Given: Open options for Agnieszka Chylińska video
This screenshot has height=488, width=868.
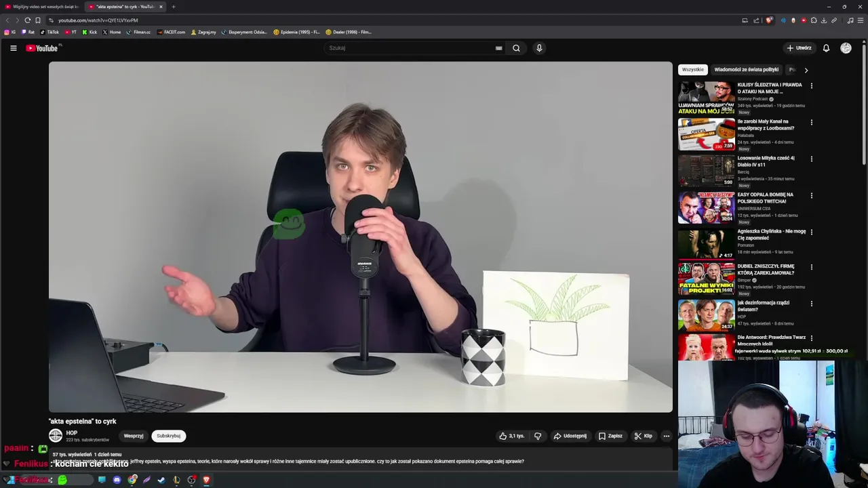Looking at the screenshot, I should [811, 232].
